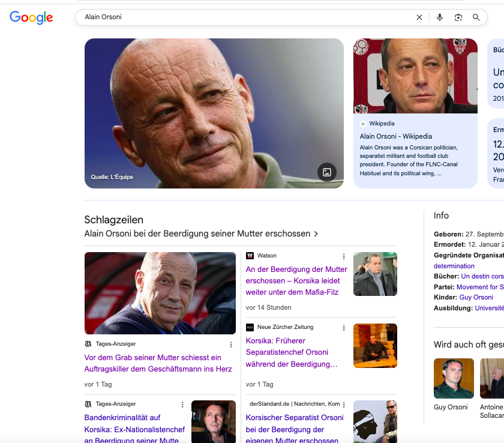Open three-dot menu for first Tages-Anzeiger article
Viewport: 504px width, 443px height.
point(231,345)
